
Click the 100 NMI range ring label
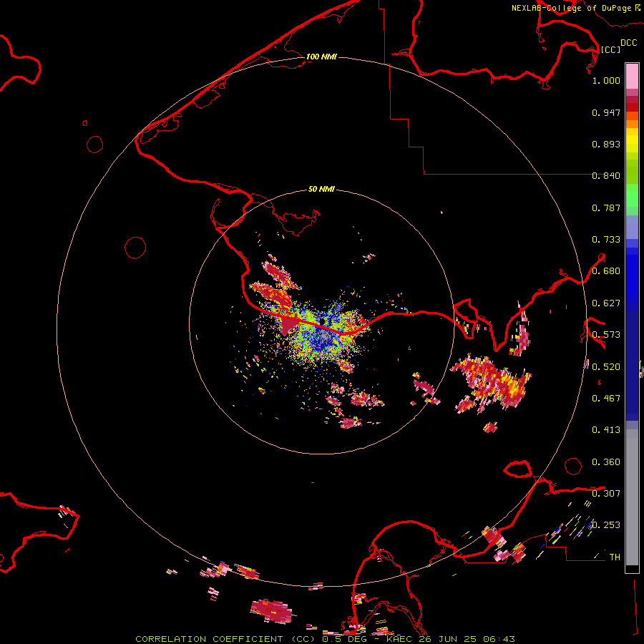point(321,57)
